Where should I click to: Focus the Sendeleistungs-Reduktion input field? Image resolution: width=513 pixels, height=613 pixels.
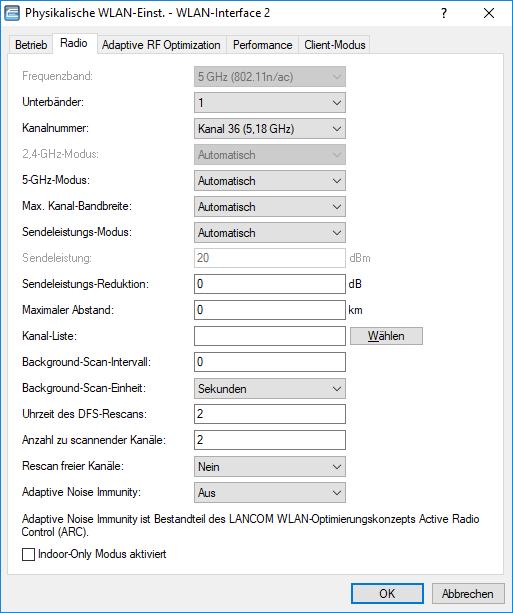pos(270,284)
